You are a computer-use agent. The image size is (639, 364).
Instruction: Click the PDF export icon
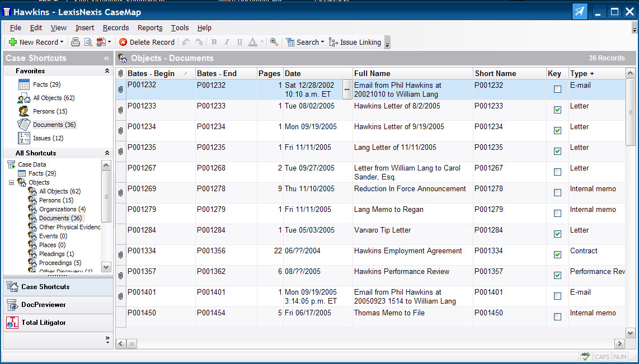[101, 42]
